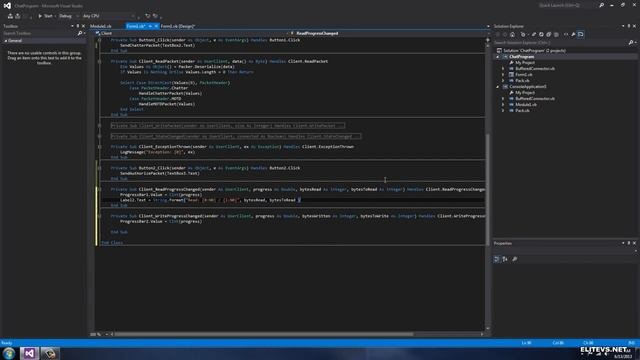Viewport: 640px width, 360px height.
Task: Select the Form1.vb code tab
Action: (136, 26)
